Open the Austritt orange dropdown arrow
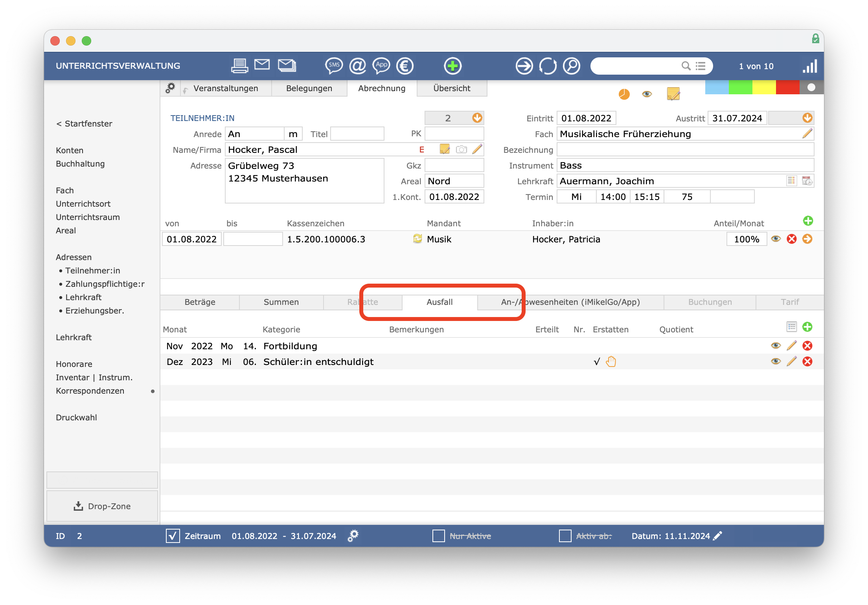868x605 pixels. [807, 118]
